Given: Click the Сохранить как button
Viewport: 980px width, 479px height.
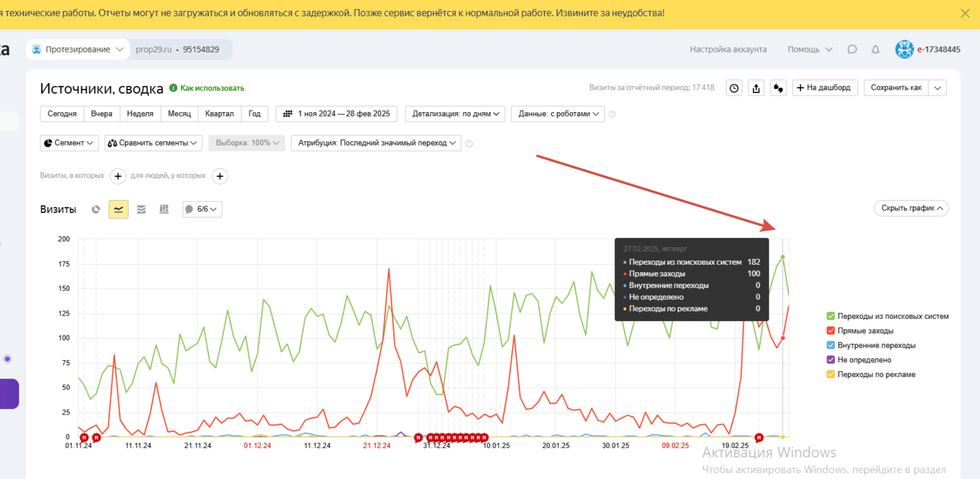Looking at the screenshot, I should (x=896, y=88).
